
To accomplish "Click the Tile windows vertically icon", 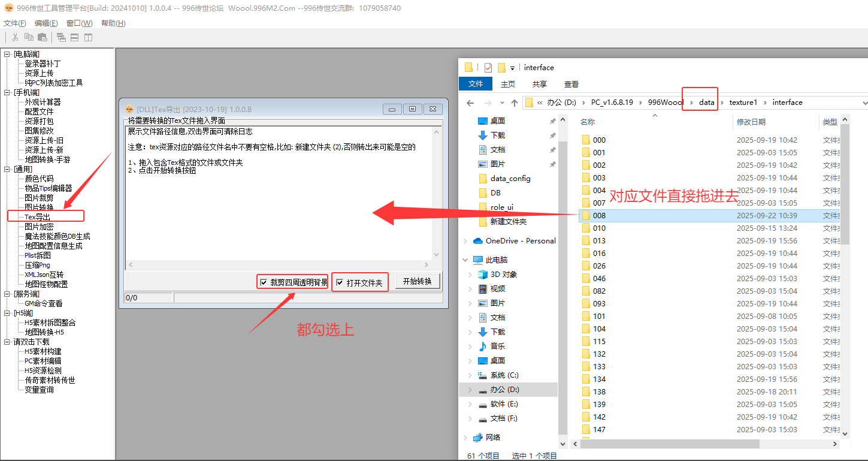I will pos(88,37).
